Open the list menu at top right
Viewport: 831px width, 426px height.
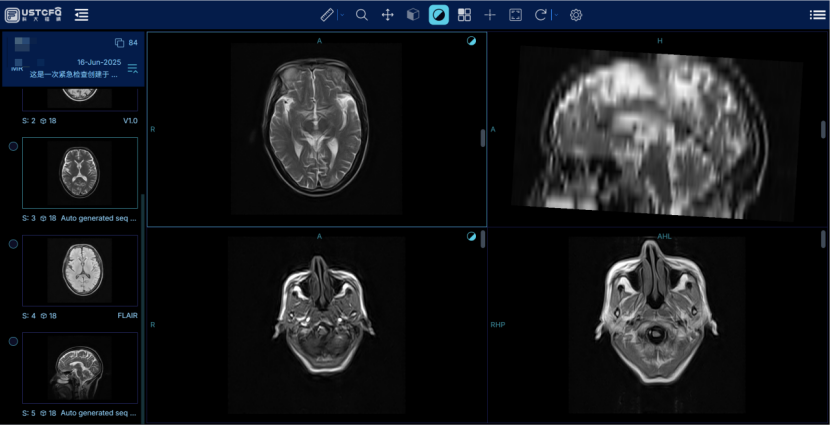(817, 15)
